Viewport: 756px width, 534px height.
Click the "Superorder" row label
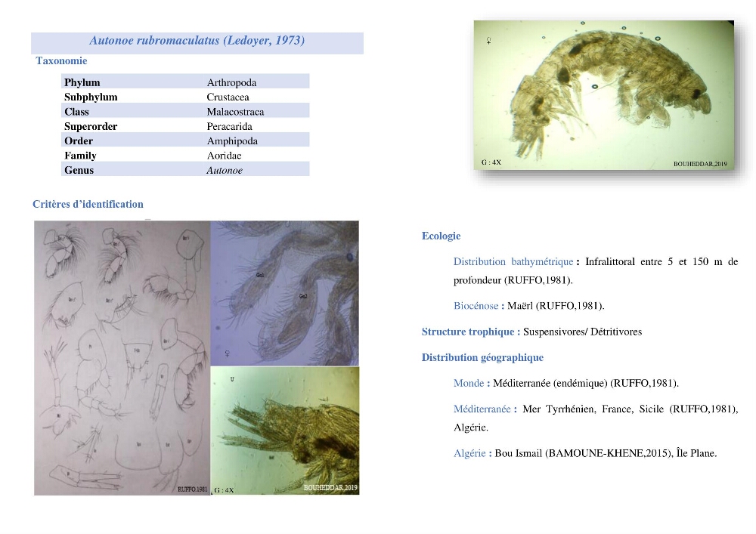[x=91, y=126]
